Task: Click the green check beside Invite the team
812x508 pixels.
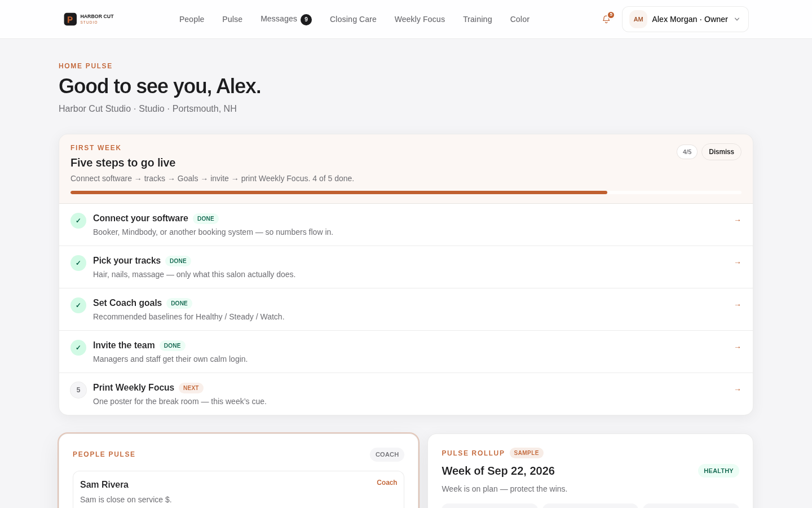Action: pos(78,348)
